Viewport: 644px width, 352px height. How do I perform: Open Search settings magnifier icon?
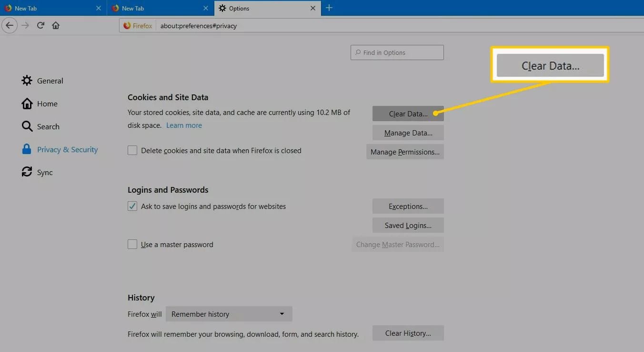tap(27, 126)
